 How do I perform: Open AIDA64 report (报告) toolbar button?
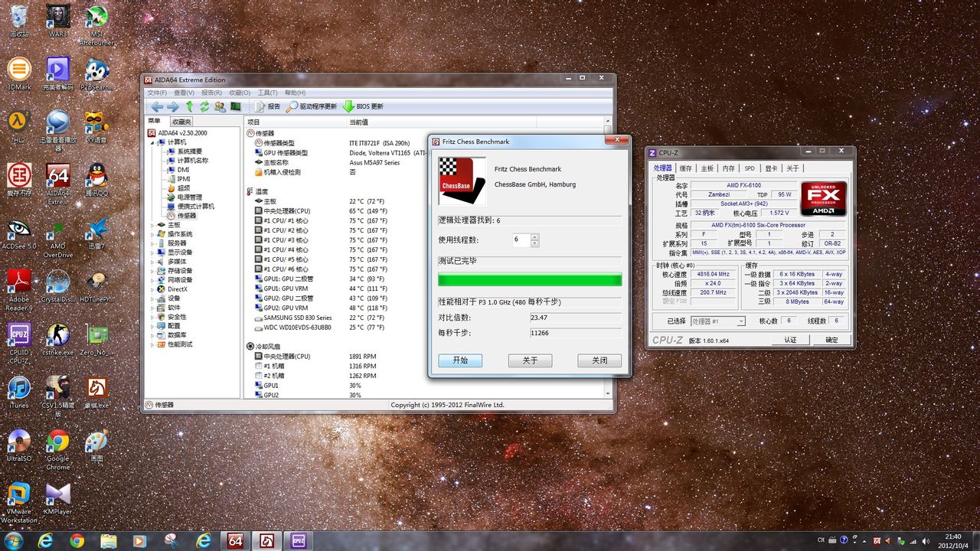tap(267, 106)
